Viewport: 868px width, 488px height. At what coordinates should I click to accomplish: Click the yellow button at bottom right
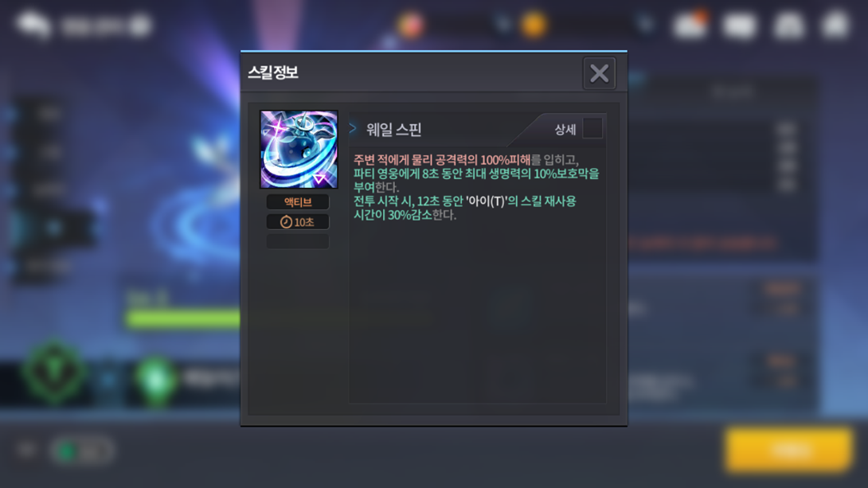[x=788, y=451]
